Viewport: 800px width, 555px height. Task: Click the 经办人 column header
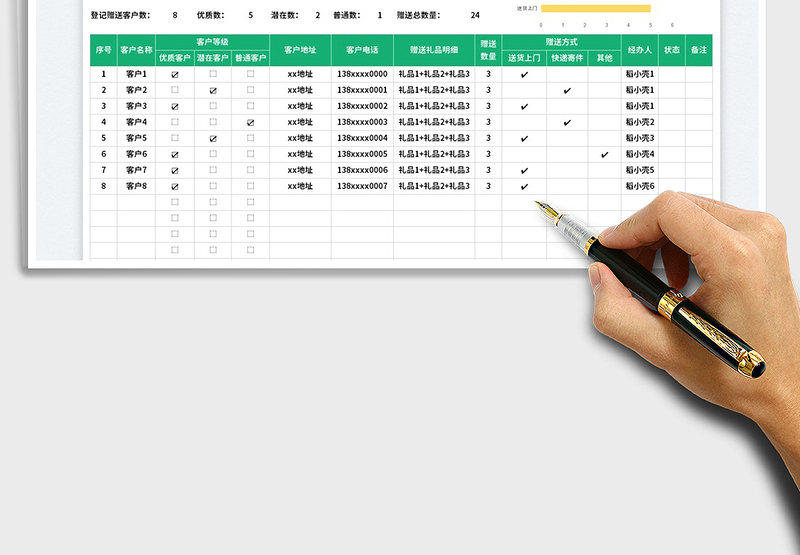tap(639, 49)
